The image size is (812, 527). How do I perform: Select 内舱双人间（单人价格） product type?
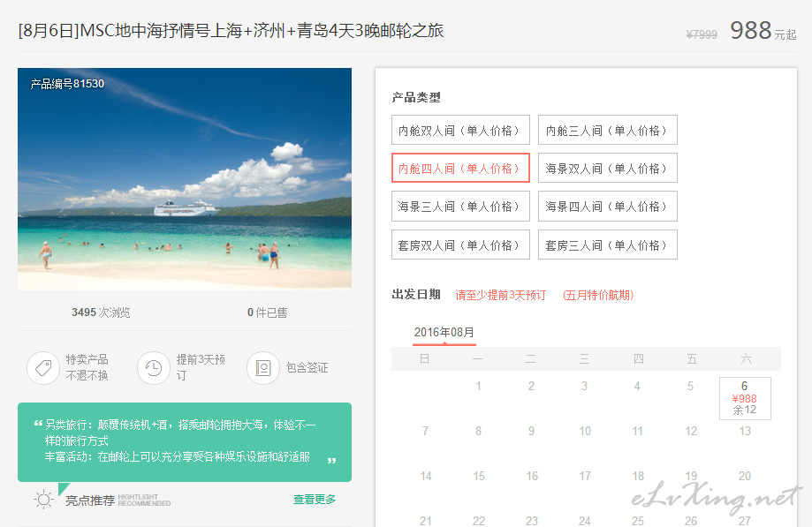pyautogui.click(x=460, y=130)
